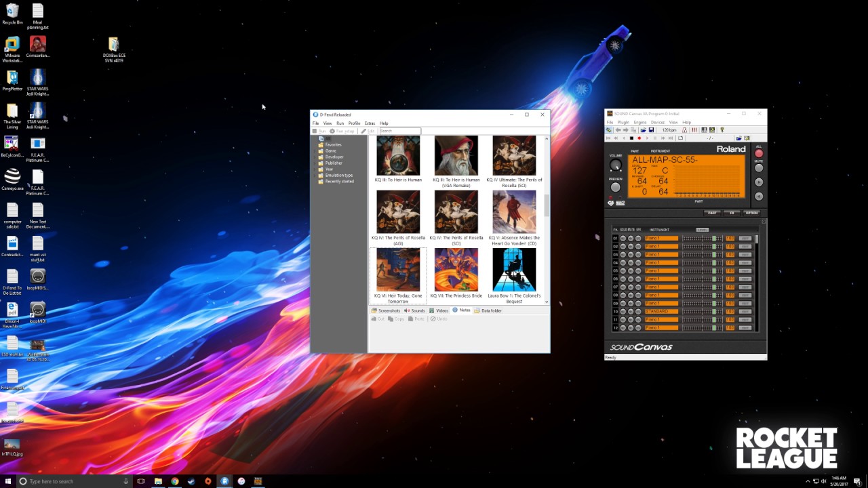Open file icon in Sound Canvas toolbar
This screenshot has width=868, height=488.
(644, 130)
